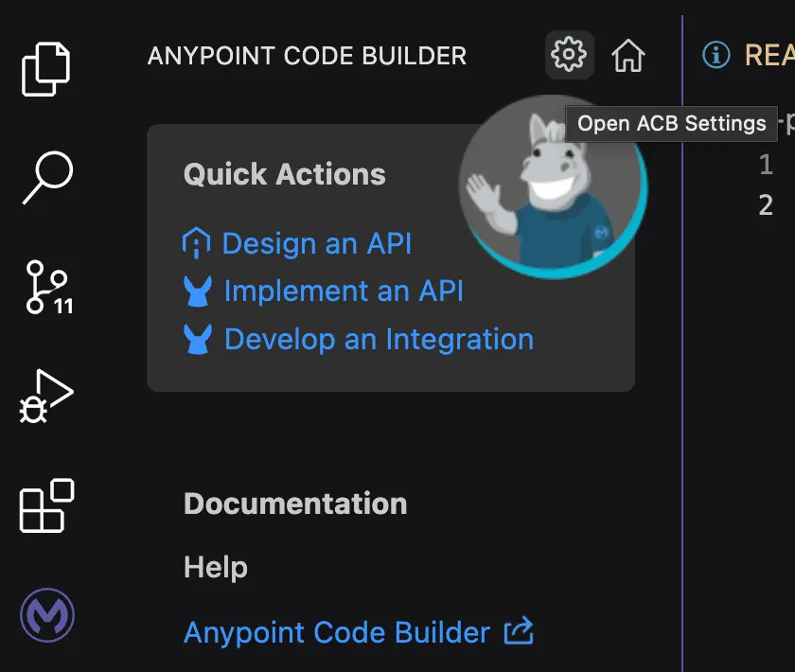795x672 pixels.
Task: Click line number 2 in editor gutter
Action: coord(766,205)
